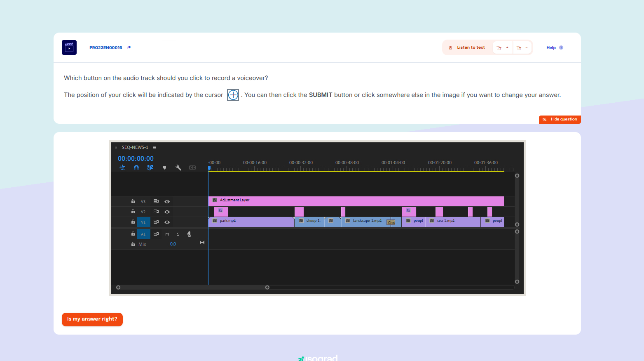The image size is (644, 361).
Task: Click the video tracks scrollbar's top handle
Action: tap(517, 176)
